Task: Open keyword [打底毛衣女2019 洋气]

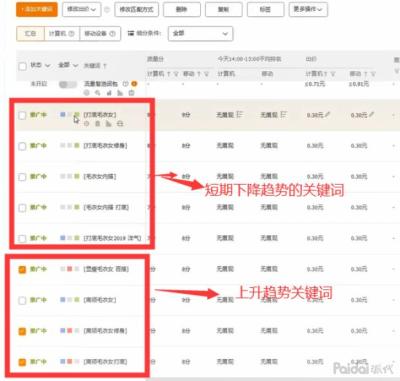Action: (112, 238)
